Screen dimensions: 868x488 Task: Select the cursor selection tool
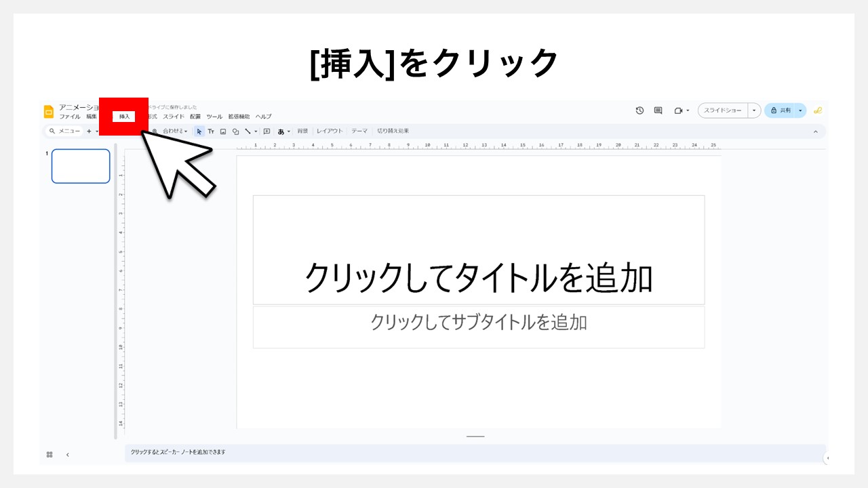[x=199, y=131]
